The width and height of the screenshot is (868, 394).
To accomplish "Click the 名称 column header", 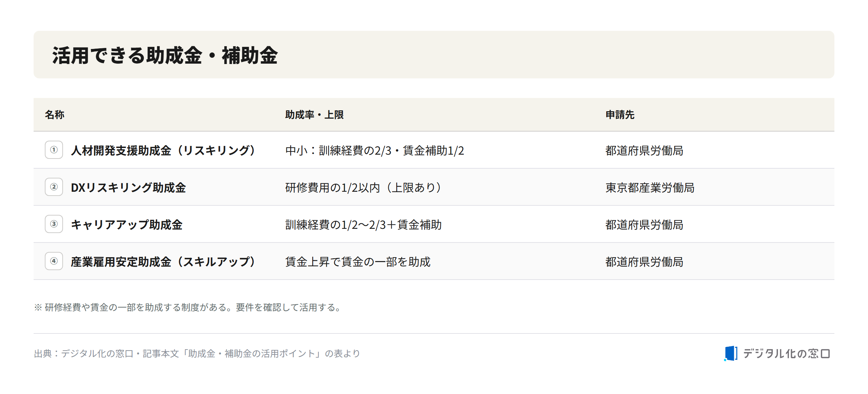I will [x=55, y=115].
